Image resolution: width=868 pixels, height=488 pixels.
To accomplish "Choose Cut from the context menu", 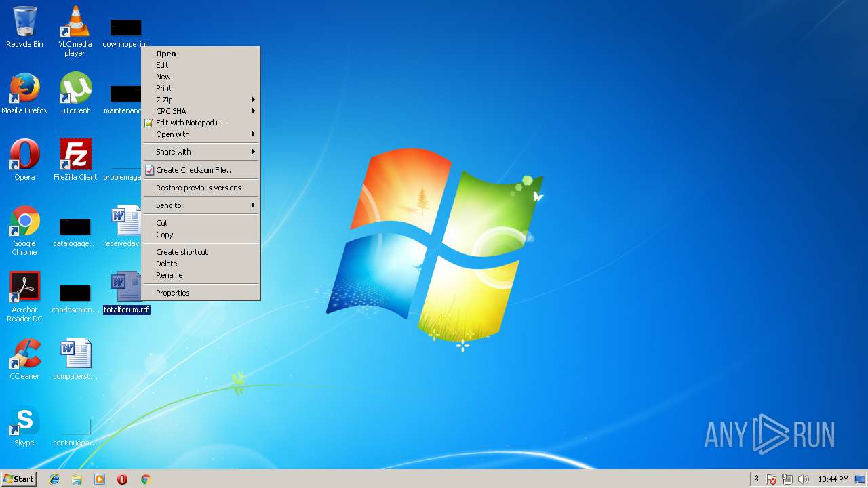I will [x=201, y=223].
